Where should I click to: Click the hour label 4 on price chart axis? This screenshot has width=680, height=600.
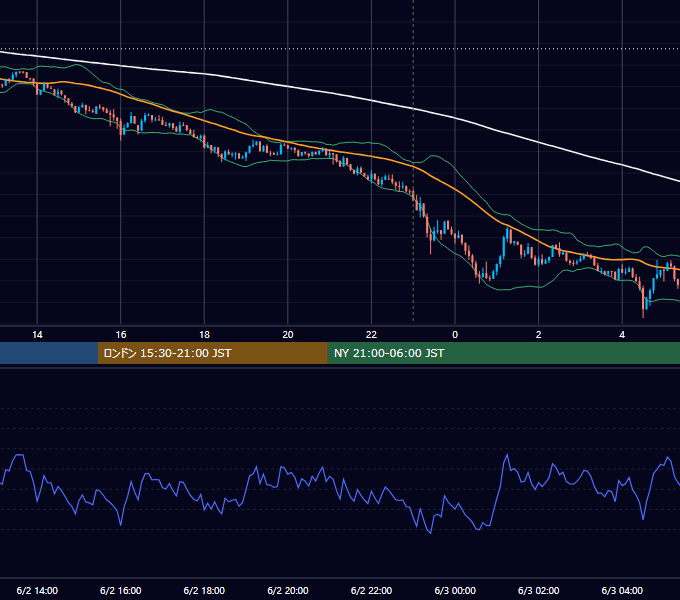622,335
